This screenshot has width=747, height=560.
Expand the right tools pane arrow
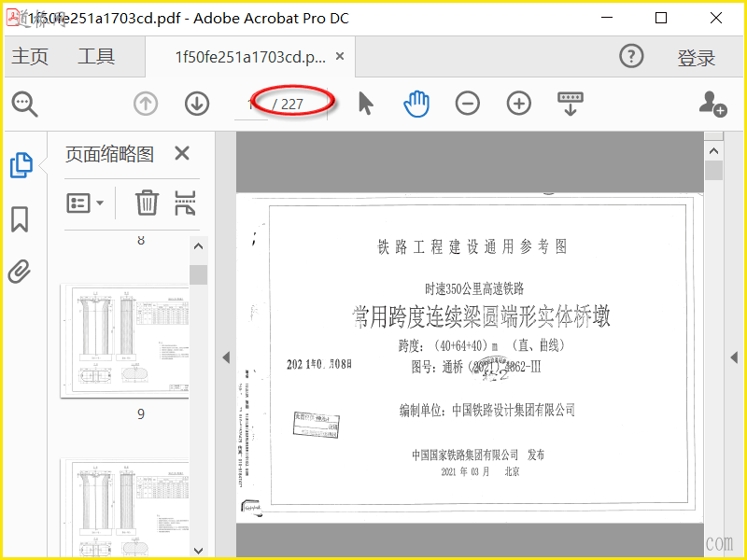pos(734,357)
